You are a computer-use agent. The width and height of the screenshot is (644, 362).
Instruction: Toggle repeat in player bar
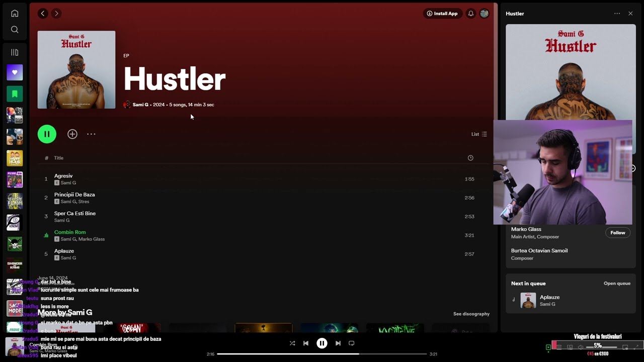(352, 343)
